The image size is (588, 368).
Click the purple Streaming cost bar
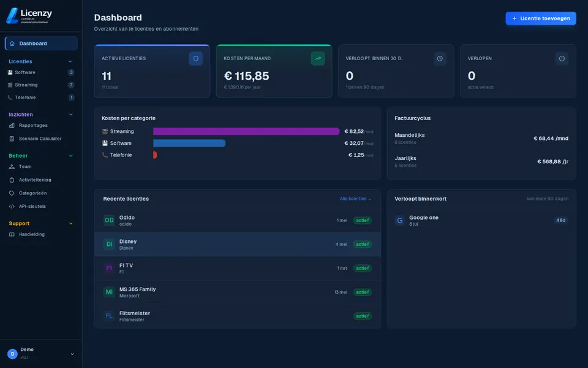point(246,131)
